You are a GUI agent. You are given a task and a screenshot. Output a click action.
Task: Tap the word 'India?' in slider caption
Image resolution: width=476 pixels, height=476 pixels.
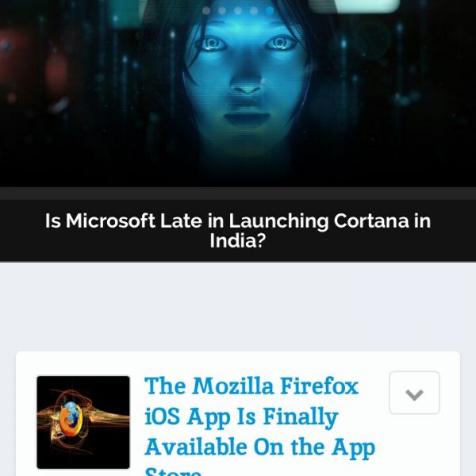click(x=238, y=240)
